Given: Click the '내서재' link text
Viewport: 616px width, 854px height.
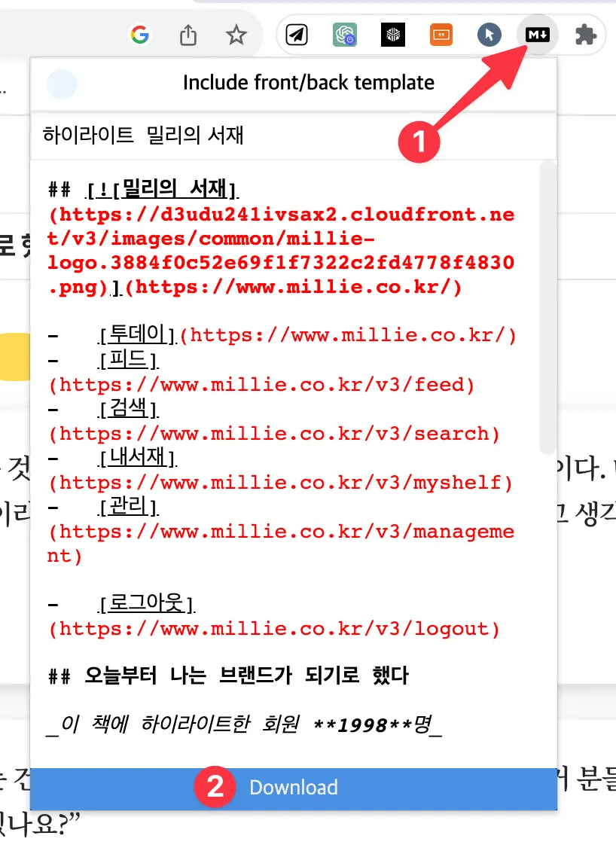Looking at the screenshot, I should click(x=137, y=456).
